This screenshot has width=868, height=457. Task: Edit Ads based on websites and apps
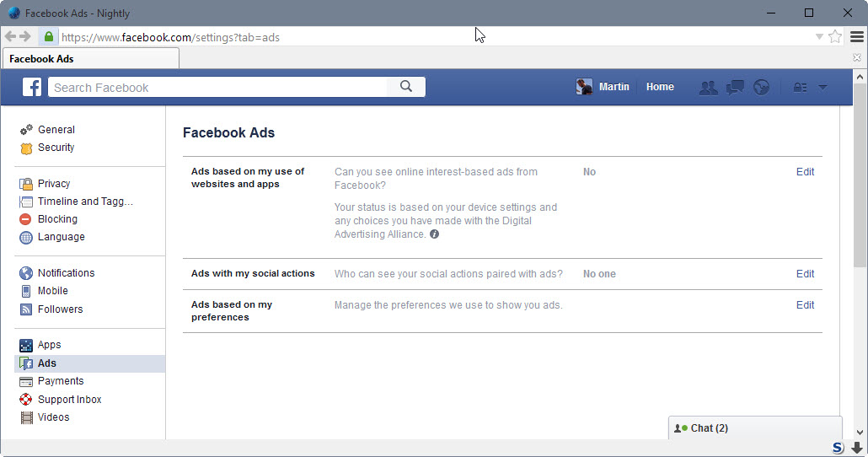pos(805,172)
